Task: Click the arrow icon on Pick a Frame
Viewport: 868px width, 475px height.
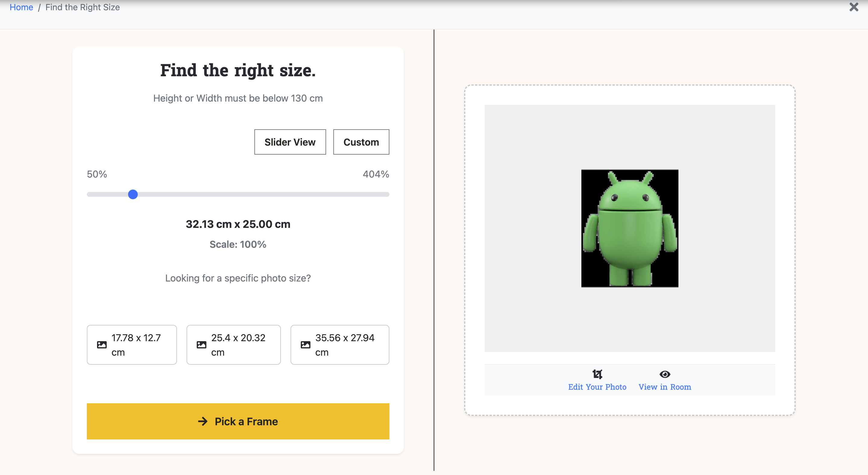Action: click(x=203, y=421)
